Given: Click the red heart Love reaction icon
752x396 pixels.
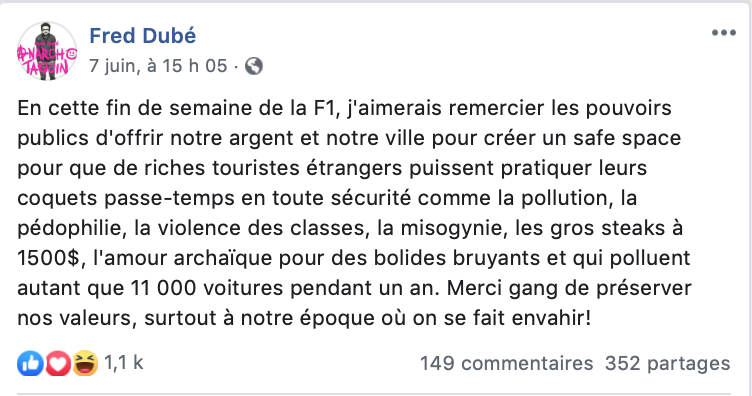Looking at the screenshot, I should pos(58,363).
